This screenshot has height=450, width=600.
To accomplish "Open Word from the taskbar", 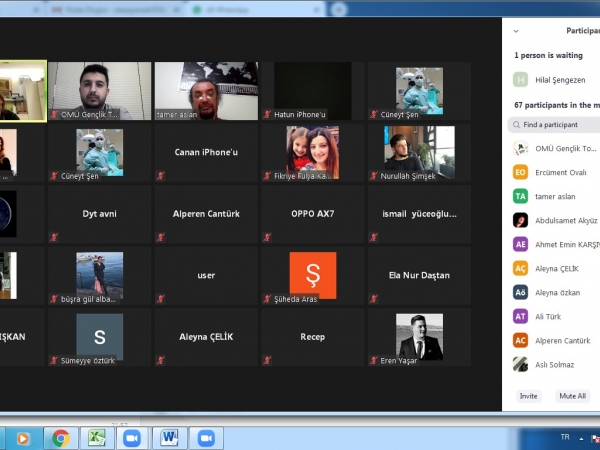I will tap(170, 438).
